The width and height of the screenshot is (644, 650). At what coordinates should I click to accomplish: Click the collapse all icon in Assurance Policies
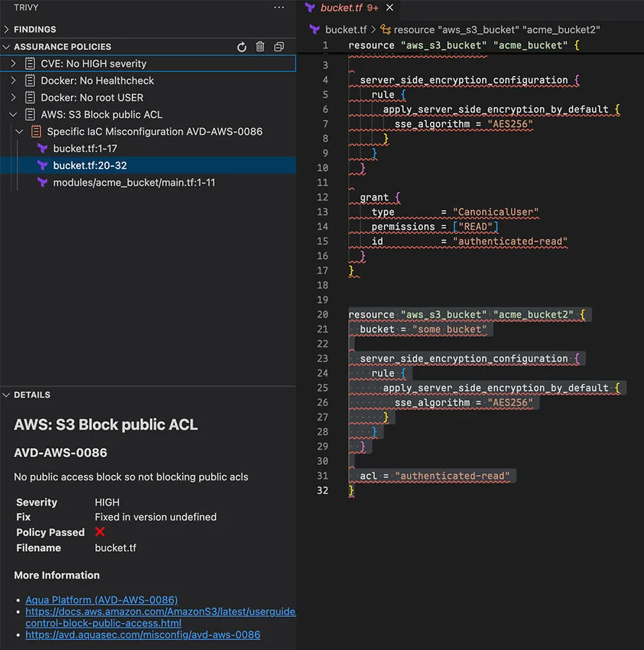click(279, 47)
